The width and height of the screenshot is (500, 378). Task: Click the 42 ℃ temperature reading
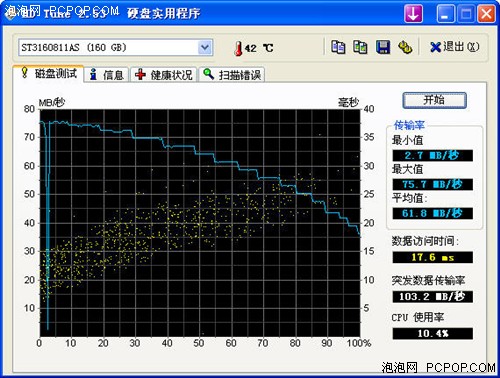coord(259,48)
